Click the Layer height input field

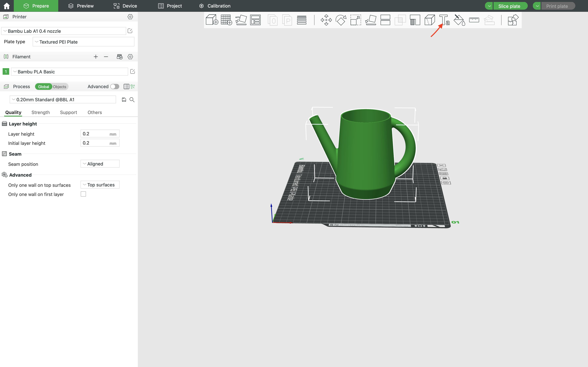[95, 134]
